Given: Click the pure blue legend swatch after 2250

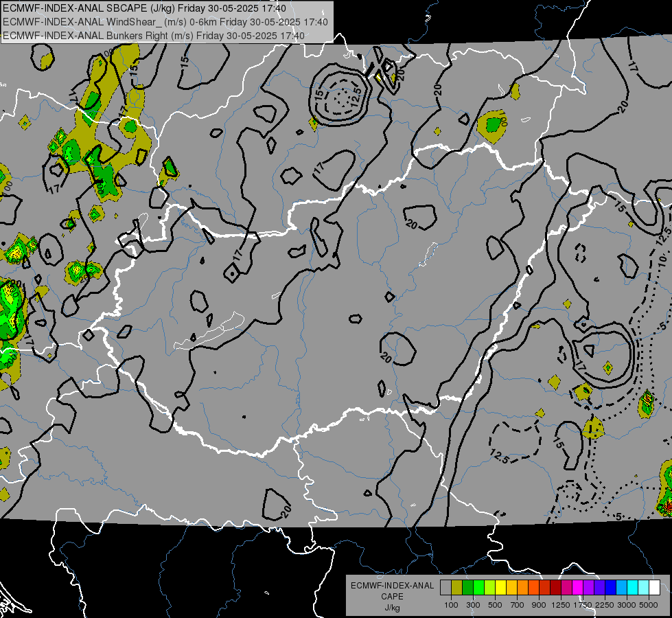Looking at the screenshot, I should click(611, 588).
